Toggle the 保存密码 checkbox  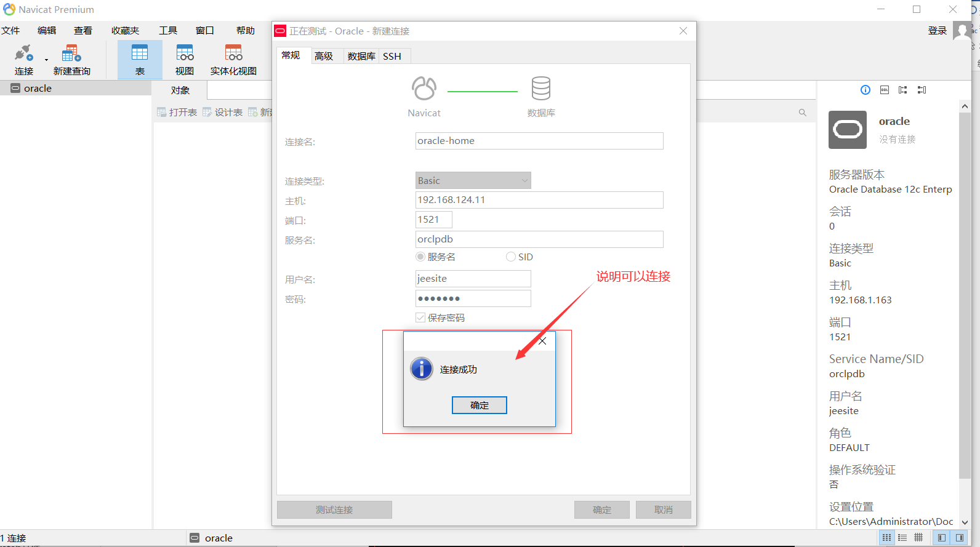pyautogui.click(x=420, y=317)
